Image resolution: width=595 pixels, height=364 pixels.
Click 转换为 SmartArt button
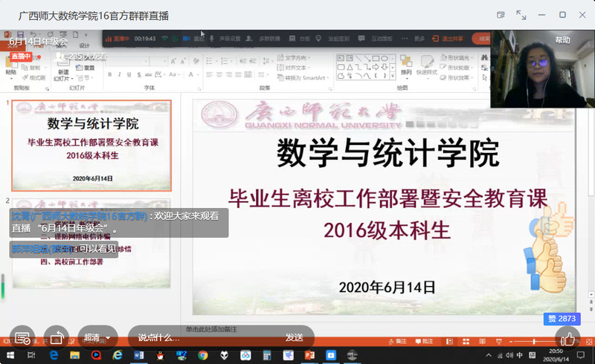click(x=303, y=78)
